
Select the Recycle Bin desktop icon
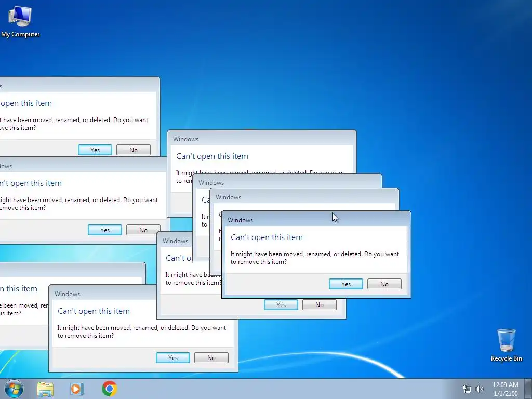click(x=506, y=345)
